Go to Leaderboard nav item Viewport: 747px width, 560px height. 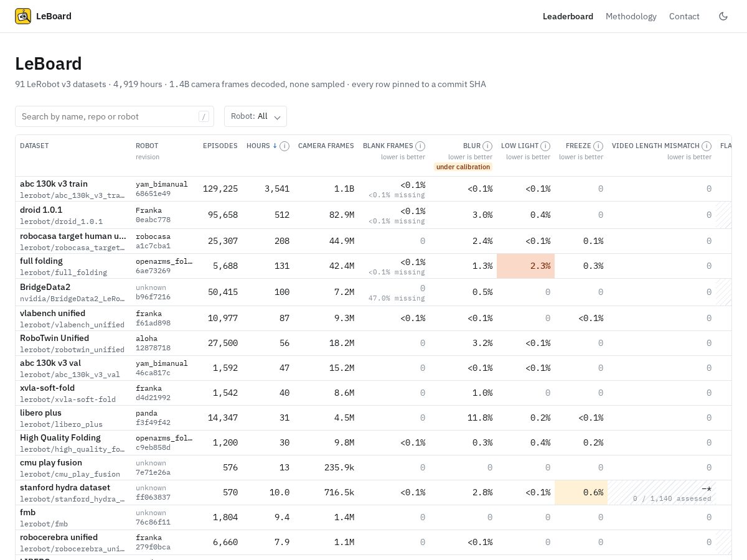[568, 16]
